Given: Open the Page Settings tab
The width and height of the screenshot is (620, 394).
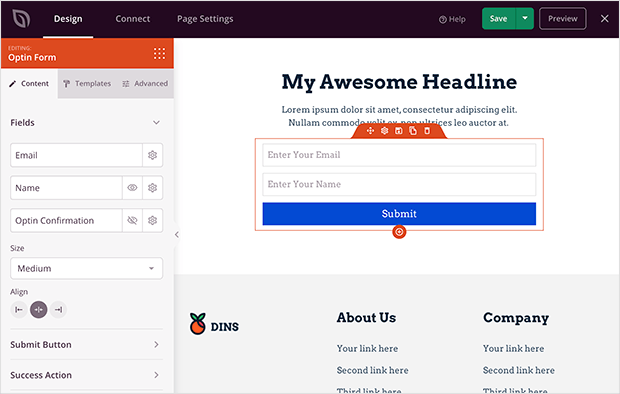Looking at the screenshot, I should [x=205, y=19].
